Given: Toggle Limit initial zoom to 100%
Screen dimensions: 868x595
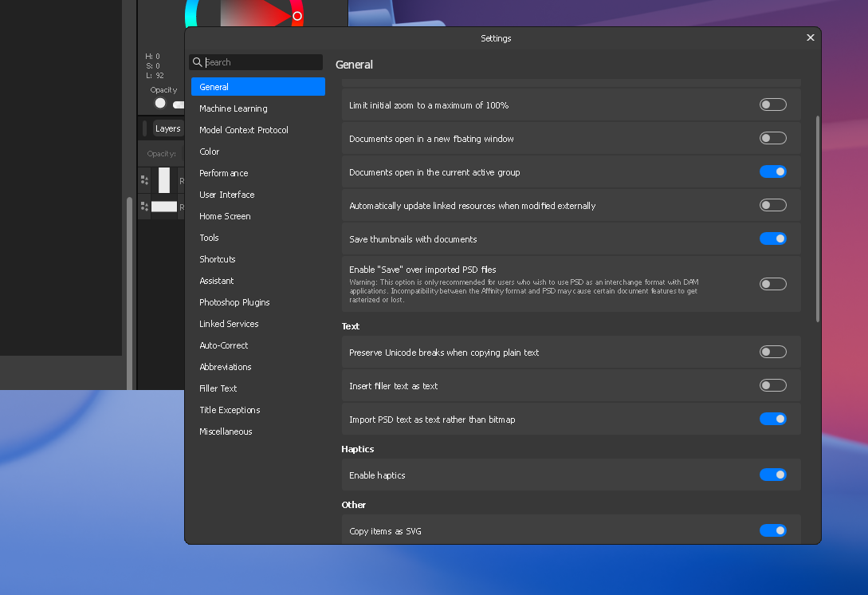Looking at the screenshot, I should pos(773,104).
